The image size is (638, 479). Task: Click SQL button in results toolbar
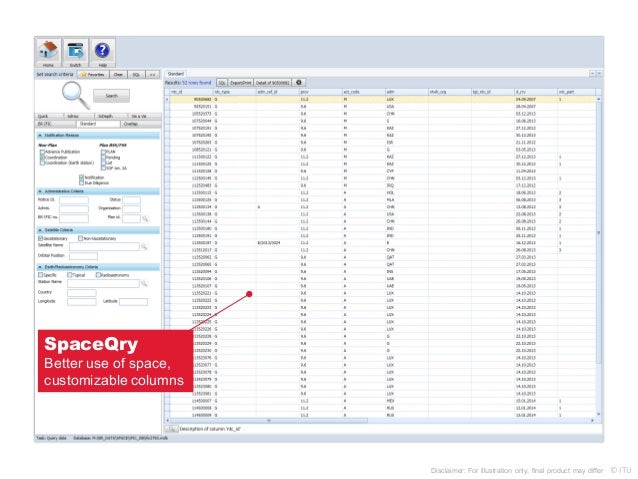[x=222, y=83]
